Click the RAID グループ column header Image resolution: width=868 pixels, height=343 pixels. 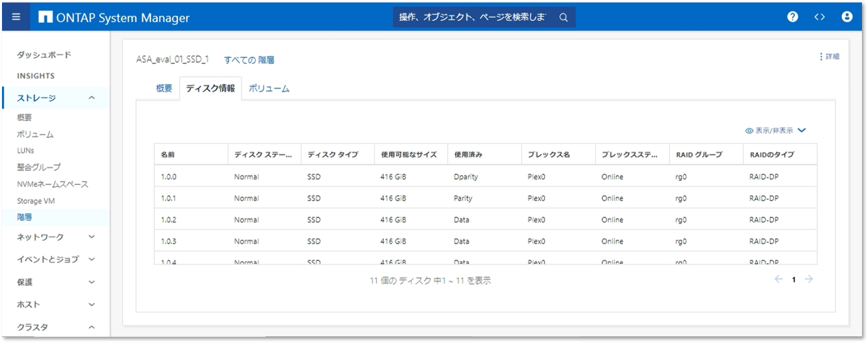(705, 155)
